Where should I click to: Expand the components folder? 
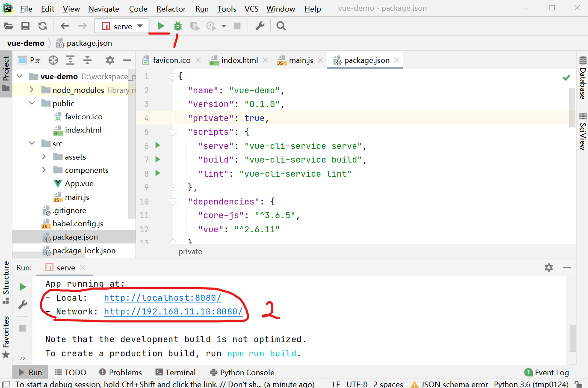point(44,170)
